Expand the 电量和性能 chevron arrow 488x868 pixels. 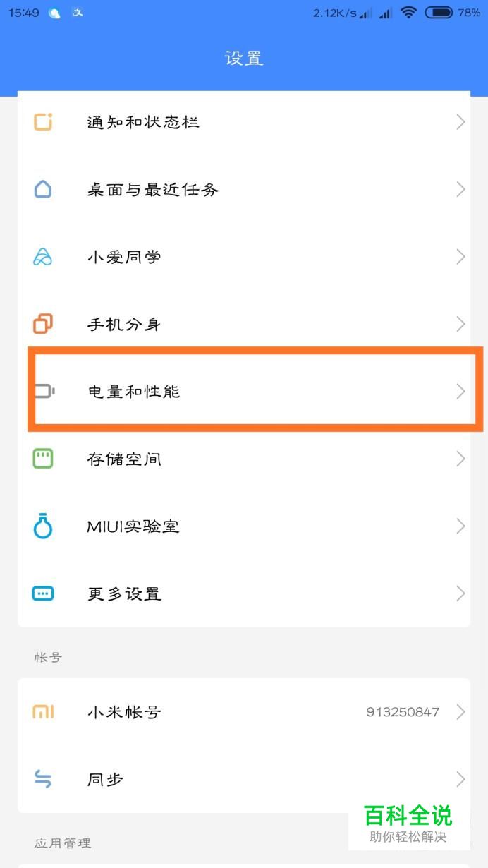pos(460,391)
